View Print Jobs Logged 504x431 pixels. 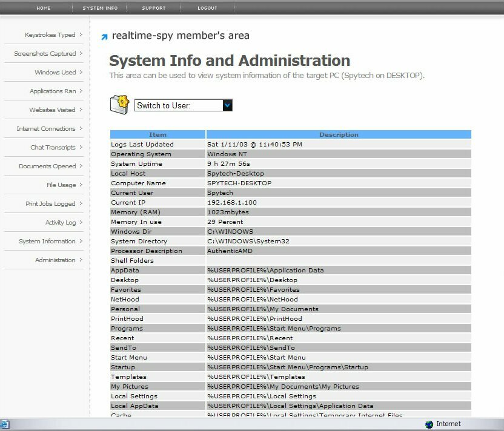50,204
